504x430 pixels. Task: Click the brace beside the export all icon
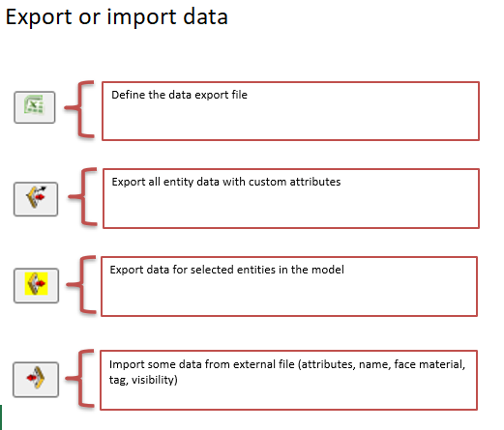[x=83, y=196]
